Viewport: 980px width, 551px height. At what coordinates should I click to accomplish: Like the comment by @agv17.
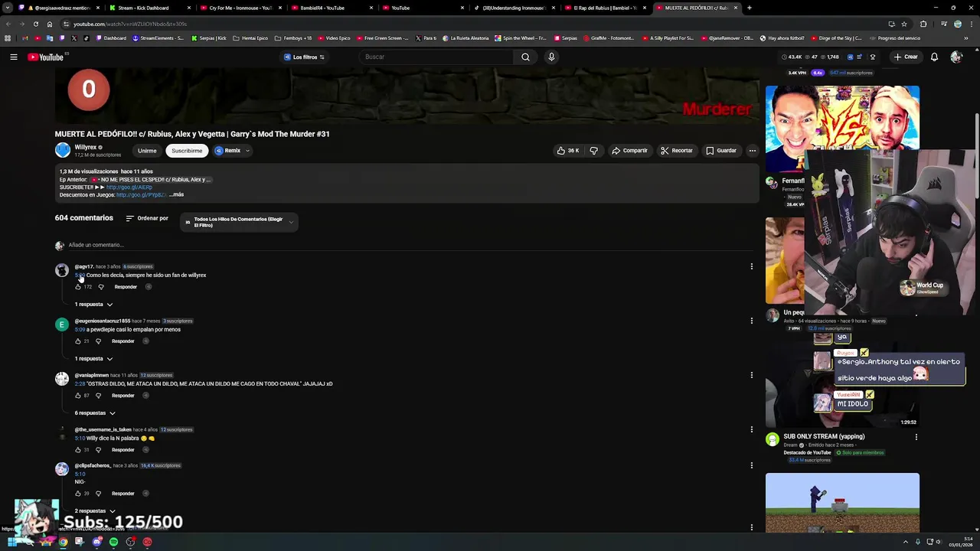point(78,287)
